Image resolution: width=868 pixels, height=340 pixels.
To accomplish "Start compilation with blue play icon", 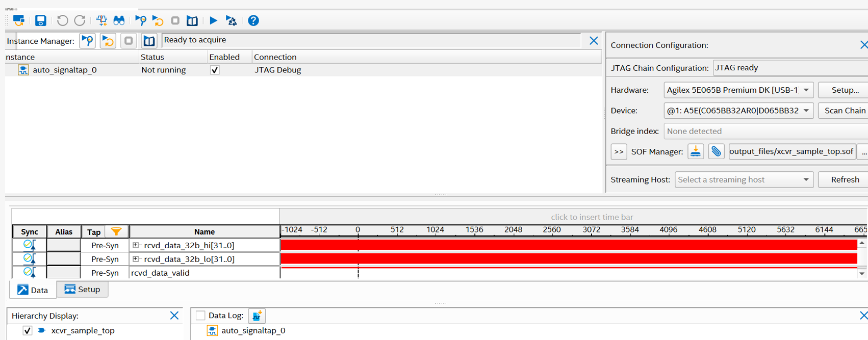I will tap(213, 20).
